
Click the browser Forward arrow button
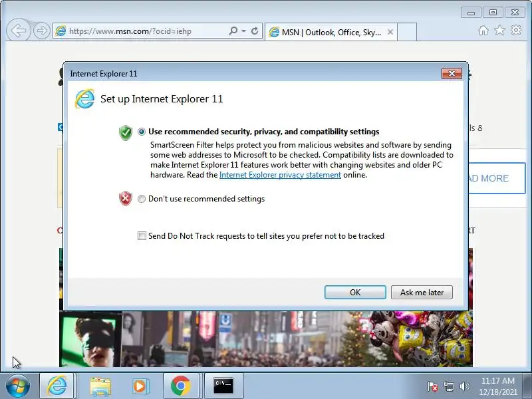click(42, 31)
